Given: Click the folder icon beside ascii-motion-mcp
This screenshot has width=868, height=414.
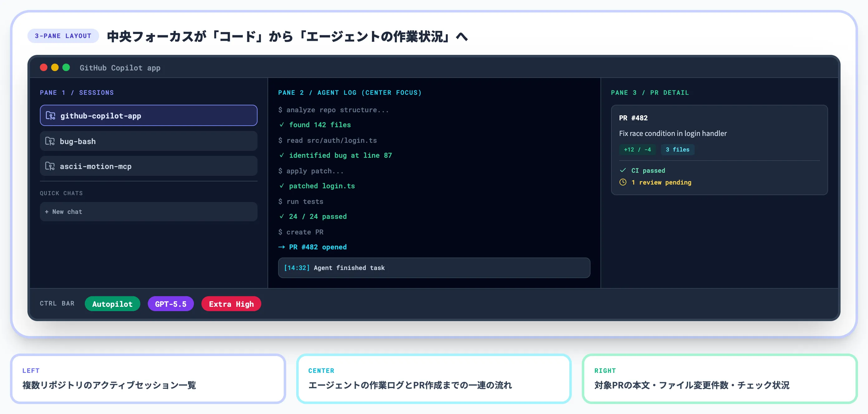Looking at the screenshot, I should pos(50,166).
